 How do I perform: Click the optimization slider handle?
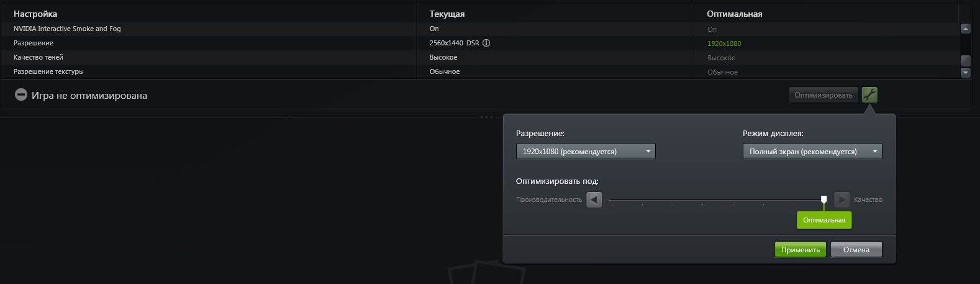click(x=823, y=199)
